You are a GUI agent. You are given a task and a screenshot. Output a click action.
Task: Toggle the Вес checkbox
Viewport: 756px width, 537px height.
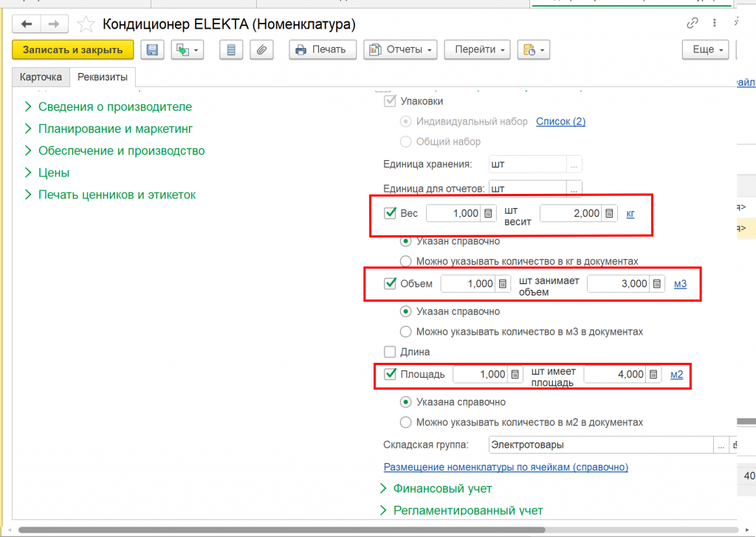[x=390, y=213]
